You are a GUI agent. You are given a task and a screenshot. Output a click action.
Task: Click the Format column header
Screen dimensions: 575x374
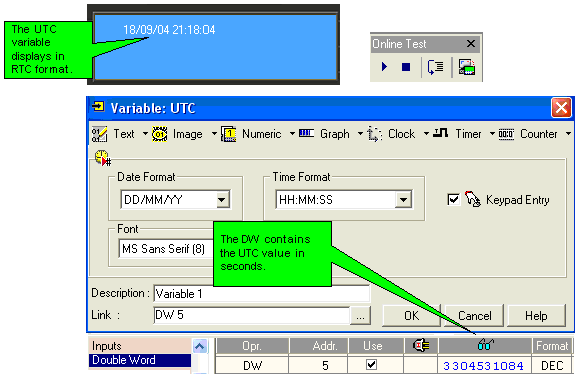click(552, 346)
